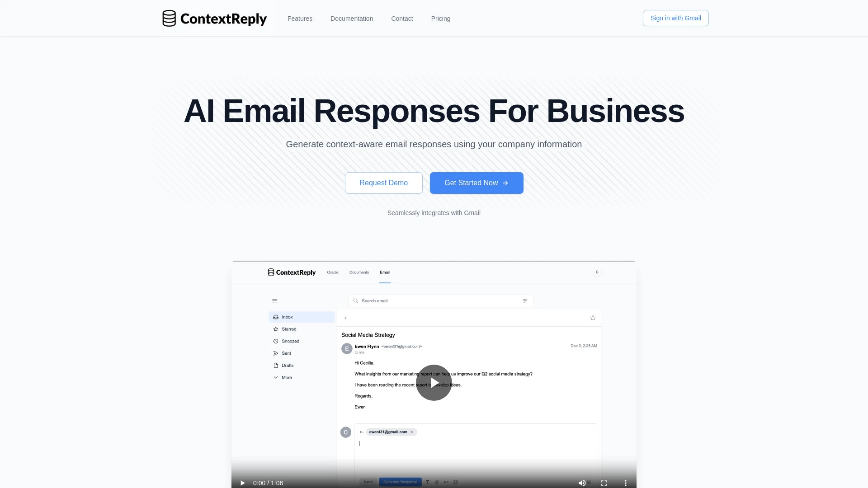The height and width of the screenshot is (488, 868).
Task: Select the Email tab in ContextReply
Action: pyautogui.click(x=385, y=272)
